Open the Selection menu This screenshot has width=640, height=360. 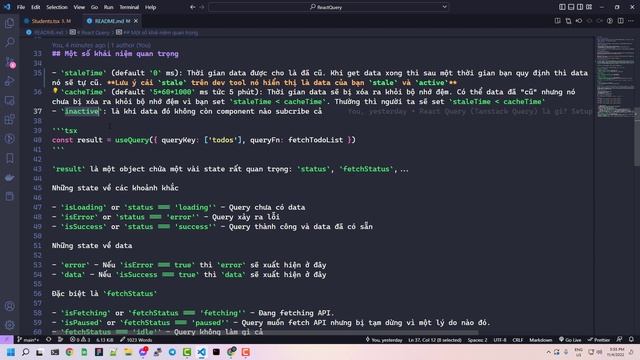[57, 7]
